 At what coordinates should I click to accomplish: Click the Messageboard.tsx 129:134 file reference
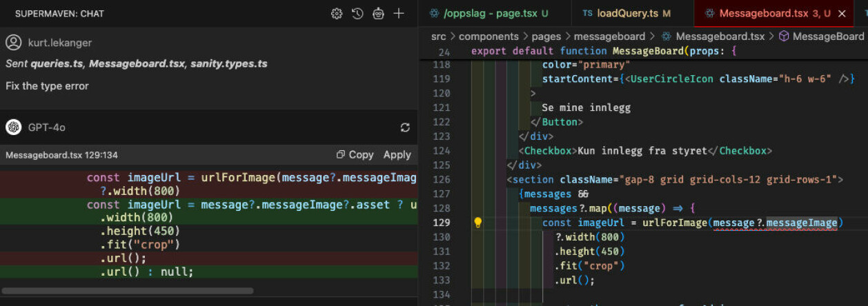[61, 155]
